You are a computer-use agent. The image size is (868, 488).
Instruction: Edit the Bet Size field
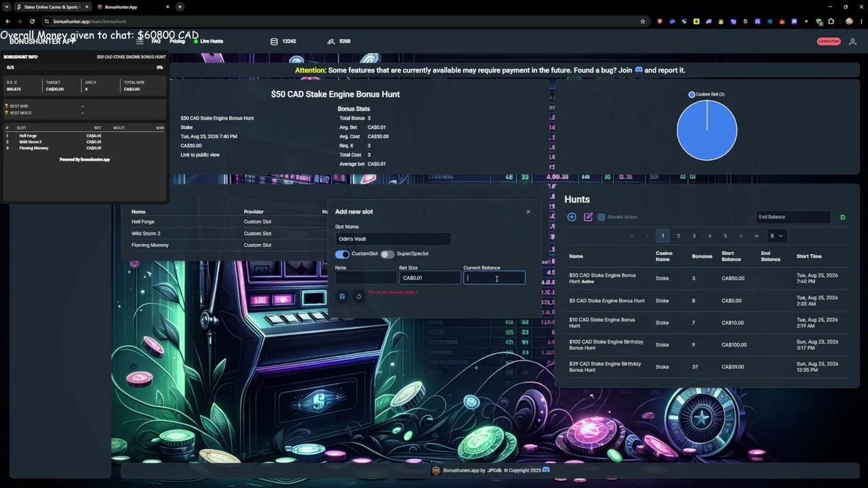tap(430, 278)
